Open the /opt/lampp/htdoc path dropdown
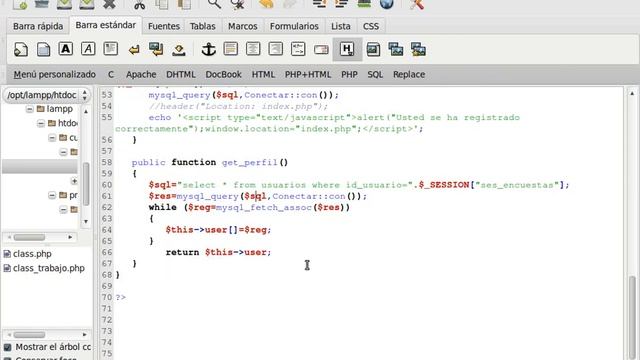Image resolution: width=640 pixels, height=360 pixels. point(46,95)
